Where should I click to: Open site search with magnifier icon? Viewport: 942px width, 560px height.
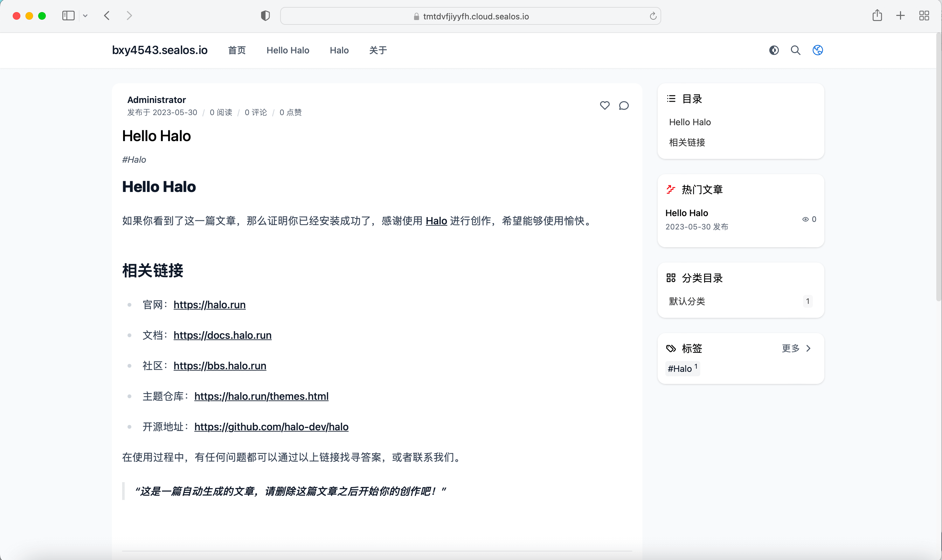coord(795,50)
